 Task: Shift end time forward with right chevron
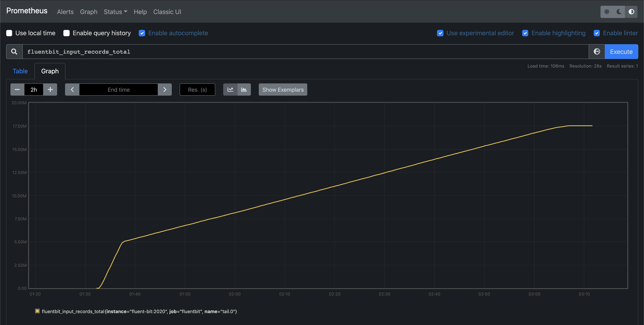tap(165, 90)
